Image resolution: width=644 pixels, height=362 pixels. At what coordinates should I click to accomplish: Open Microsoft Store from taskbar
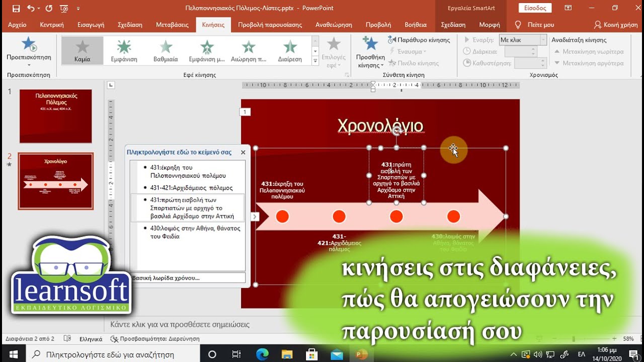(311, 354)
